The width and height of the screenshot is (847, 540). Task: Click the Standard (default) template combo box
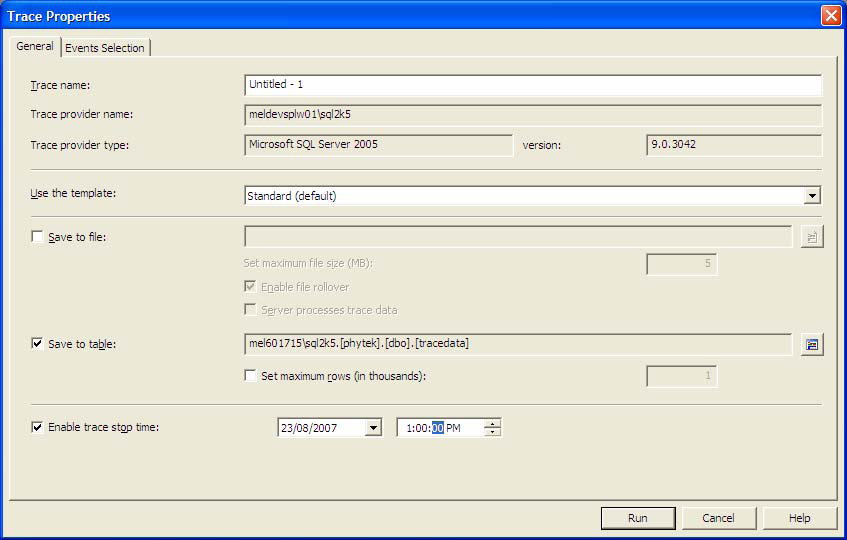tap(523, 196)
